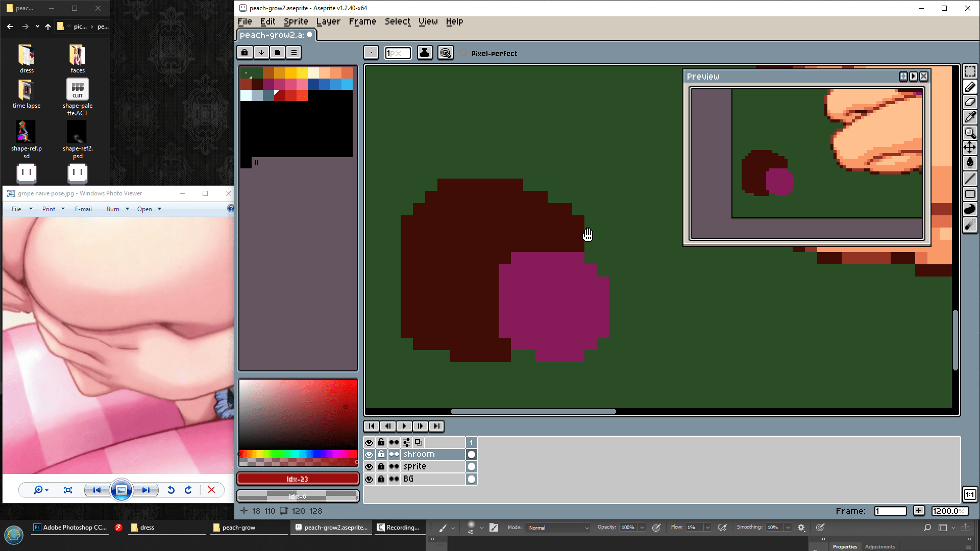The width and height of the screenshot is (980, 551).
Task: Enable the Pixel-perfect checkbox
Action: [x=463, y=53]
